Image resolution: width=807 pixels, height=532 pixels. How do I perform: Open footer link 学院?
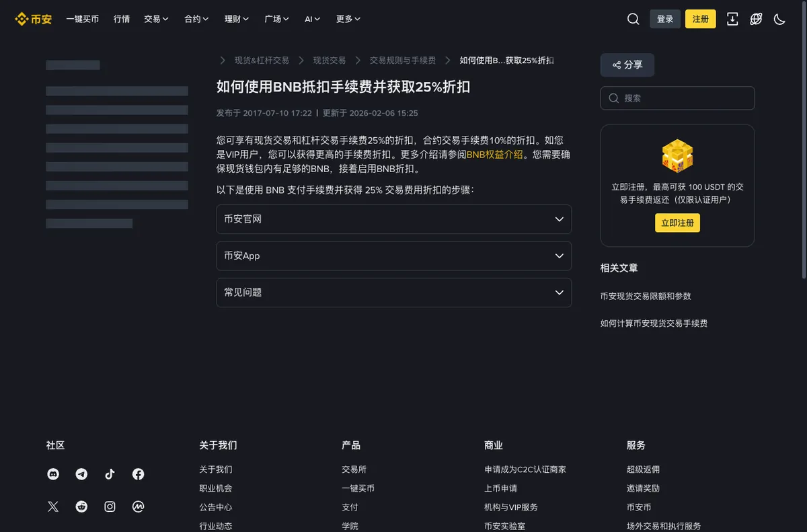point(350,526)
